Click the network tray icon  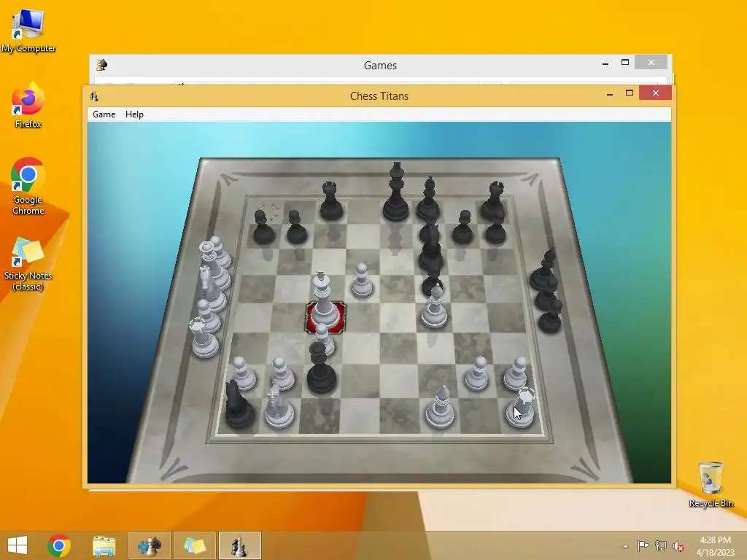click(660, 546)
